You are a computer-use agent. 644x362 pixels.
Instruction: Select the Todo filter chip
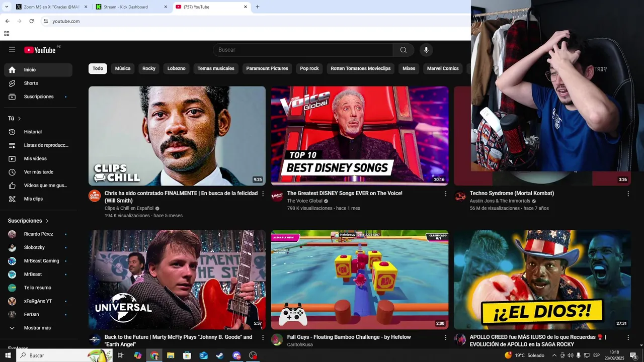[98, 68]
